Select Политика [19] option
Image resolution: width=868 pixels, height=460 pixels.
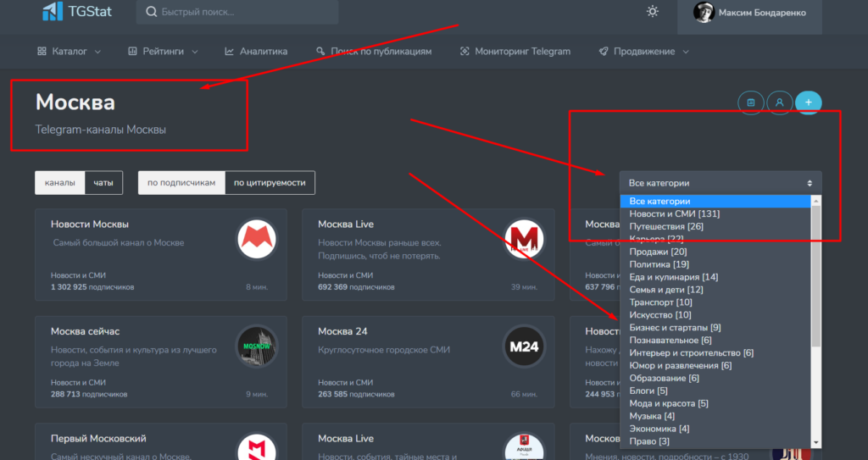coord(715,264)
